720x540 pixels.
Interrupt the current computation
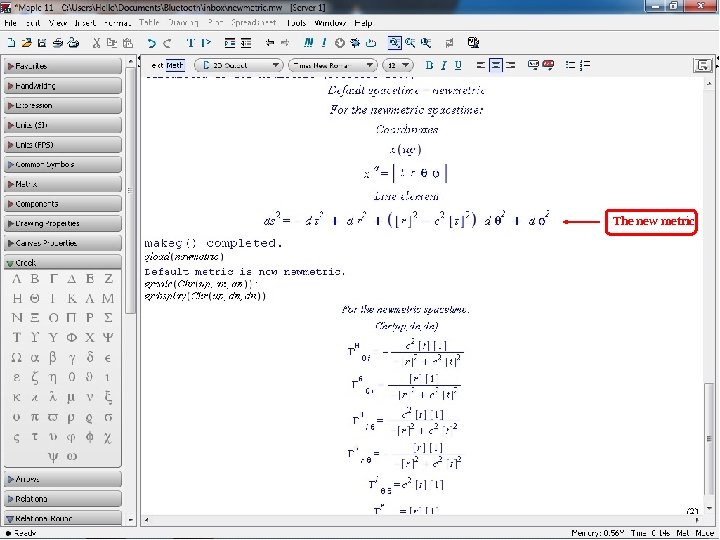click(x=339, y=43)
